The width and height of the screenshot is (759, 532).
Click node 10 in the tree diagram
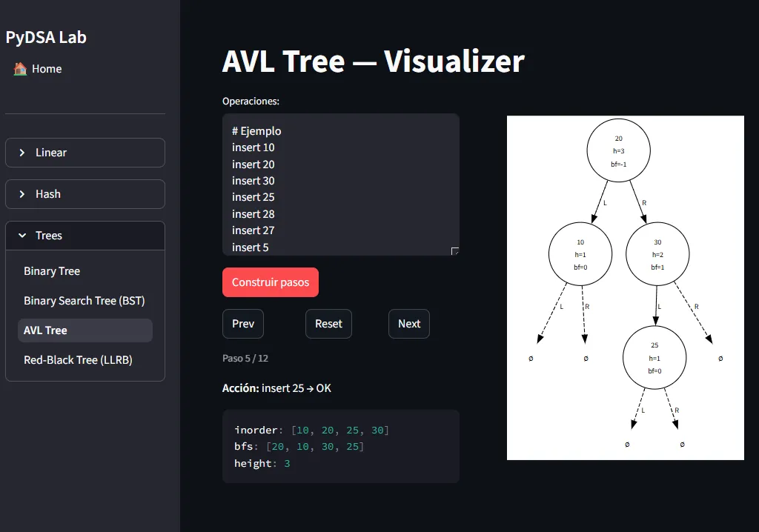(580, 253)
